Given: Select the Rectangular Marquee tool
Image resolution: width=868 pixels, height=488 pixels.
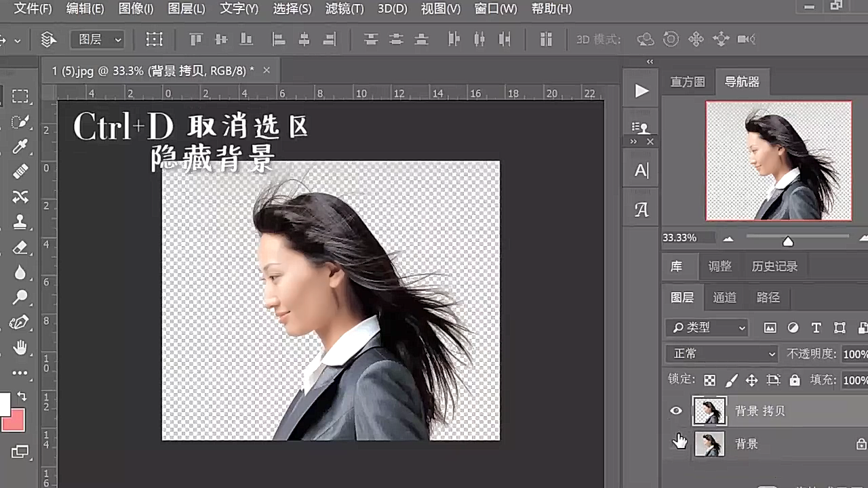Looking at the screenshot, I should [x=20, y=96].
